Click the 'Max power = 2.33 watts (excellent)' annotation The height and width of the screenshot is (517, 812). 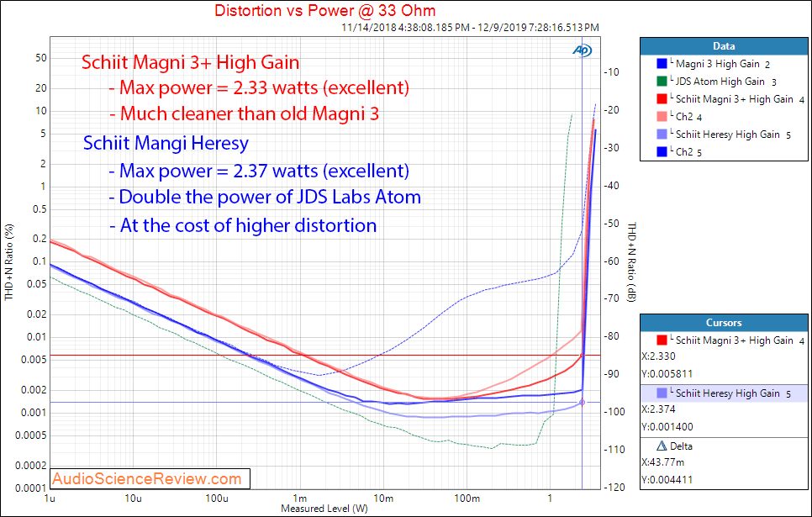259,87
